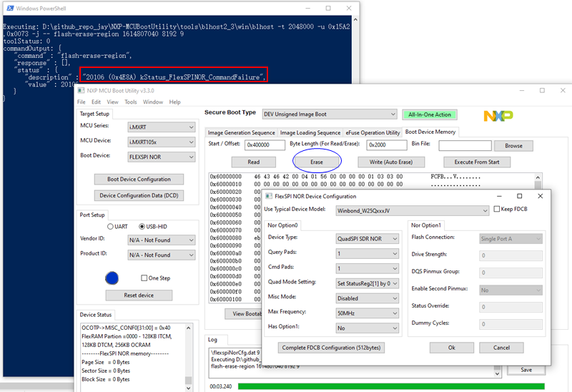
Task: Enable the Keep FDCB checkbox
Action: 496,209
